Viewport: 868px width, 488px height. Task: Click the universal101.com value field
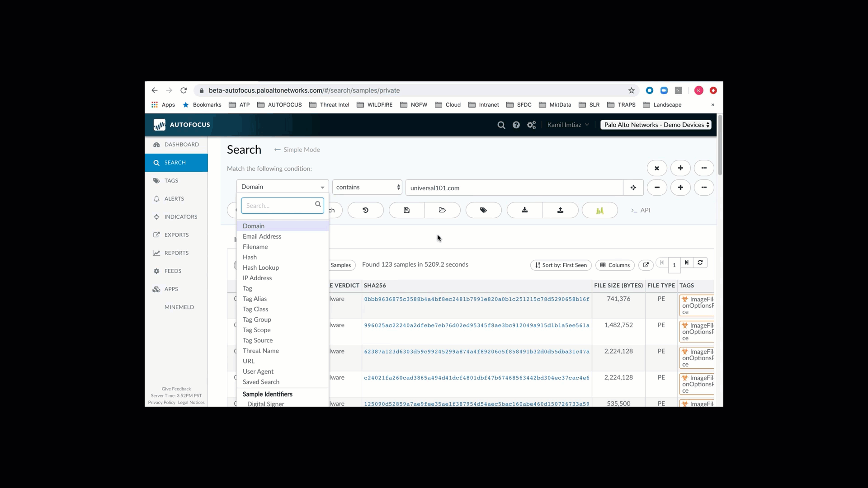pos(514,188)
